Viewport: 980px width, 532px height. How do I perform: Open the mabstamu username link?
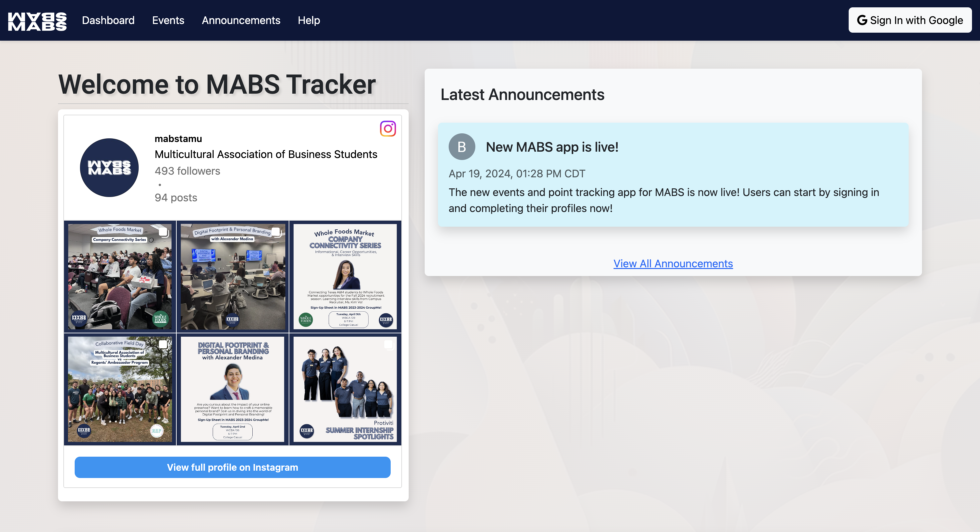(x=178, y=139)
